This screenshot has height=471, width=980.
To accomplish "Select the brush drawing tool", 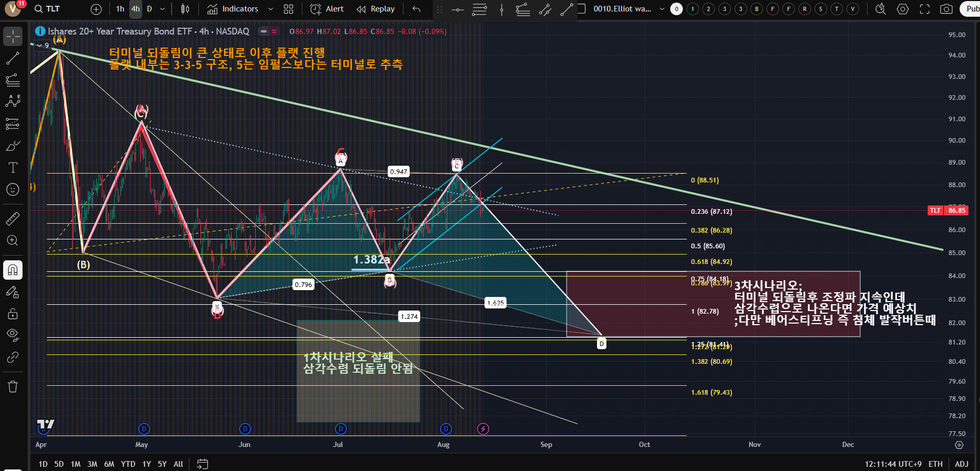I will 13,146.
